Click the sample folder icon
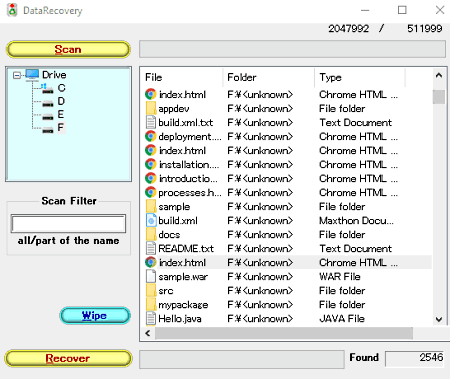 tap(151, 206)
